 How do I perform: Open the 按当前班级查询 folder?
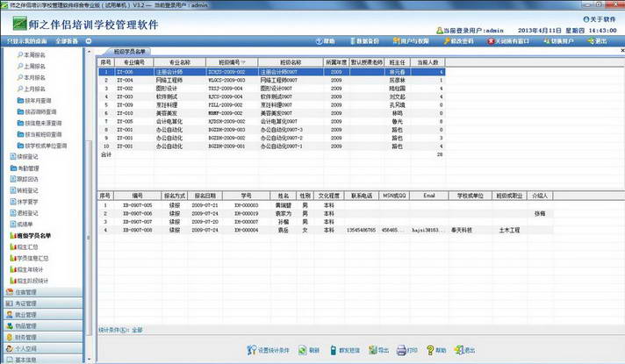(40, 134)
